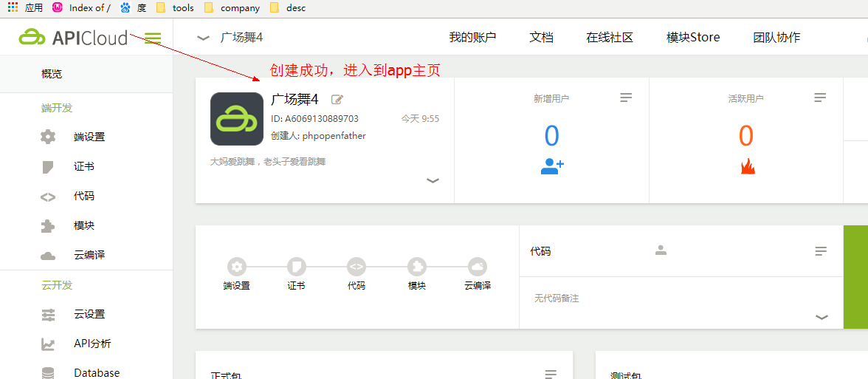
Task: Expand the 代码 notes panel chevron
Action: point(821,317)
